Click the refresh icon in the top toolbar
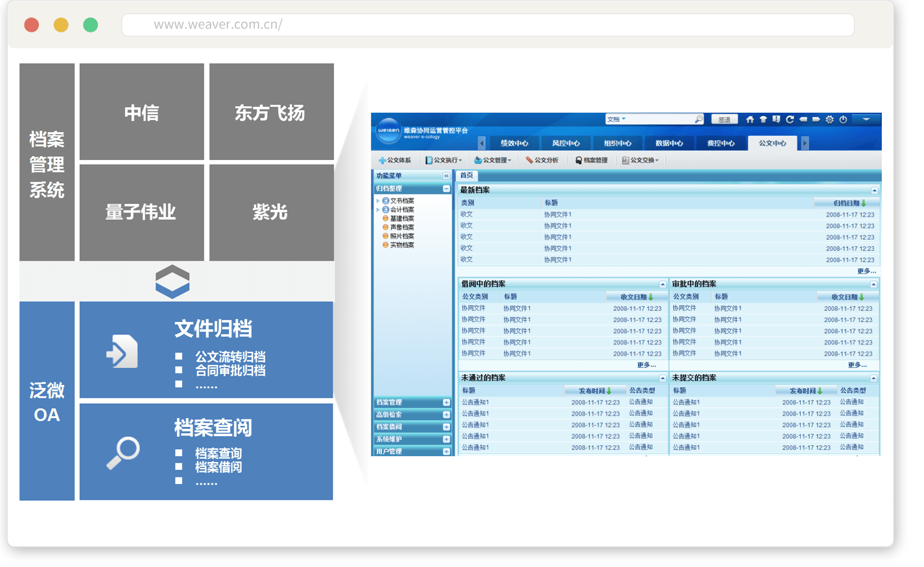924x567 pixels. 790,119
